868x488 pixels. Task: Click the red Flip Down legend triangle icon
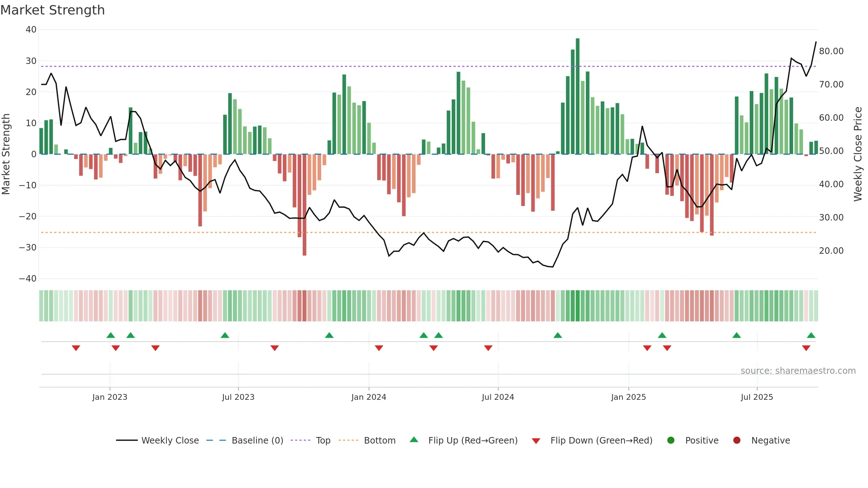536,441
